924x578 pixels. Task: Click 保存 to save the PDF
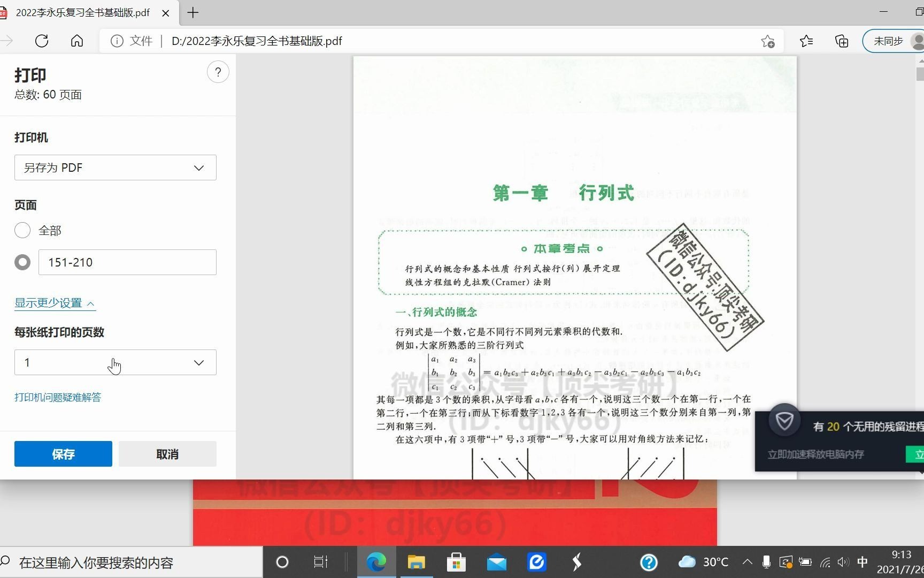[x=63, y=453]
